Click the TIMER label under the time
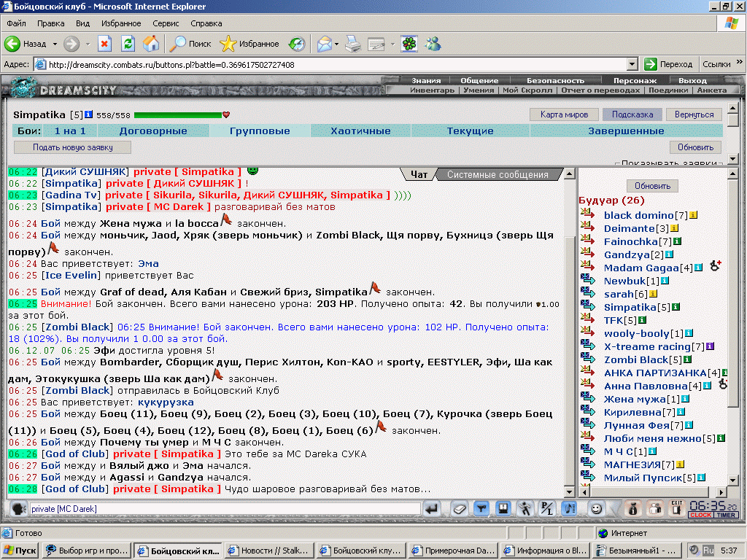Screen dimensions: 747x560 tap(726, 515)
